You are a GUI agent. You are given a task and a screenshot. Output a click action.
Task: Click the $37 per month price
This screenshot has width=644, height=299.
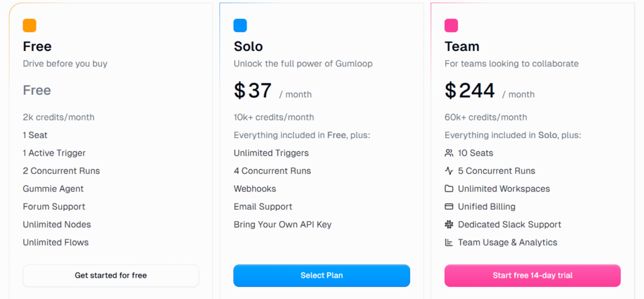(x=253, y=91)
